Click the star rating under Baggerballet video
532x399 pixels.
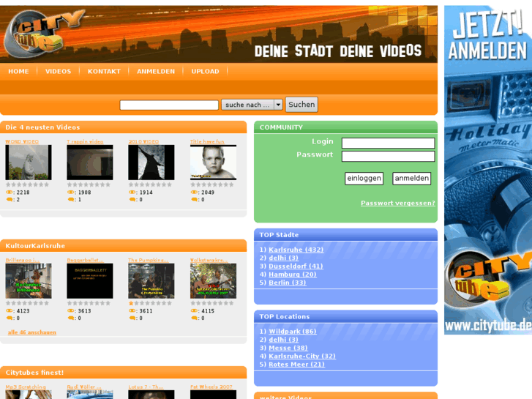[x=89, y=303]
